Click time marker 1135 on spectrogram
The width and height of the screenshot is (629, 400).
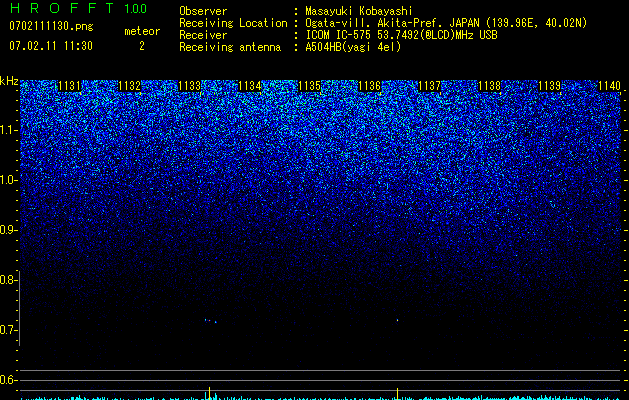(310, 86)
